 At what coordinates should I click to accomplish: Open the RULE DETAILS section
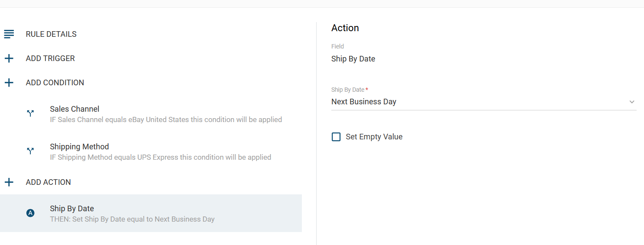51,34
